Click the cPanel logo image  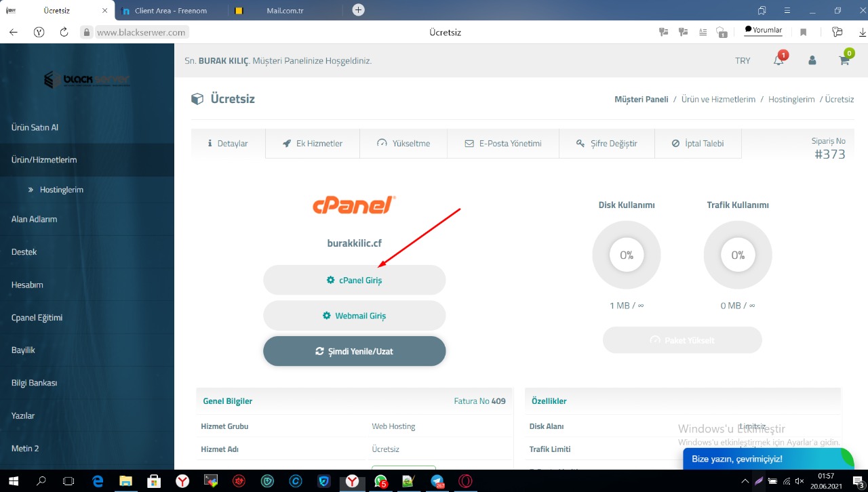click(355, 205)
